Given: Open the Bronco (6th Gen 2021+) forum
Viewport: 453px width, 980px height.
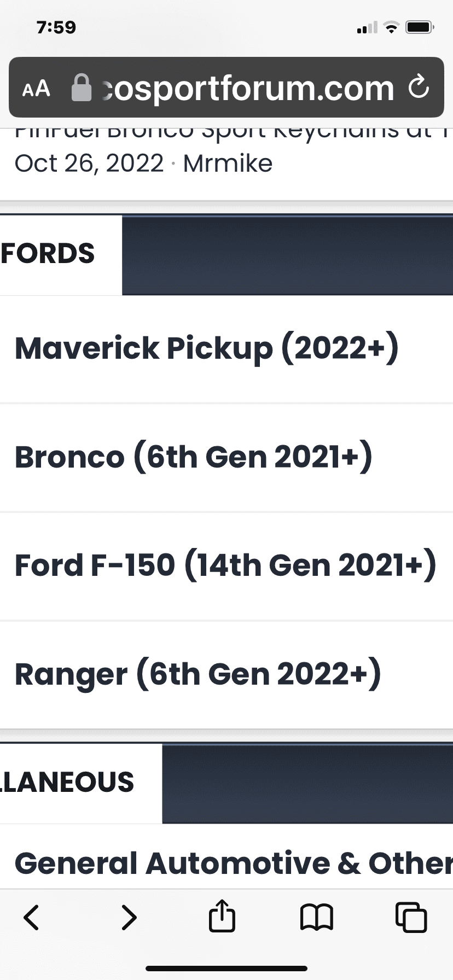Looking at the screenshot, I should [194, 456].
